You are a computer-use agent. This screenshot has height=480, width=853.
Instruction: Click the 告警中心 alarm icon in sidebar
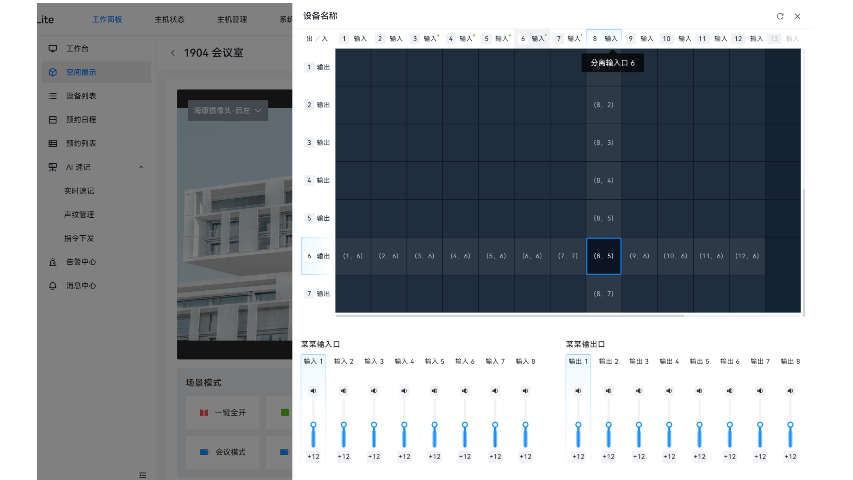(x=53, y=262)
